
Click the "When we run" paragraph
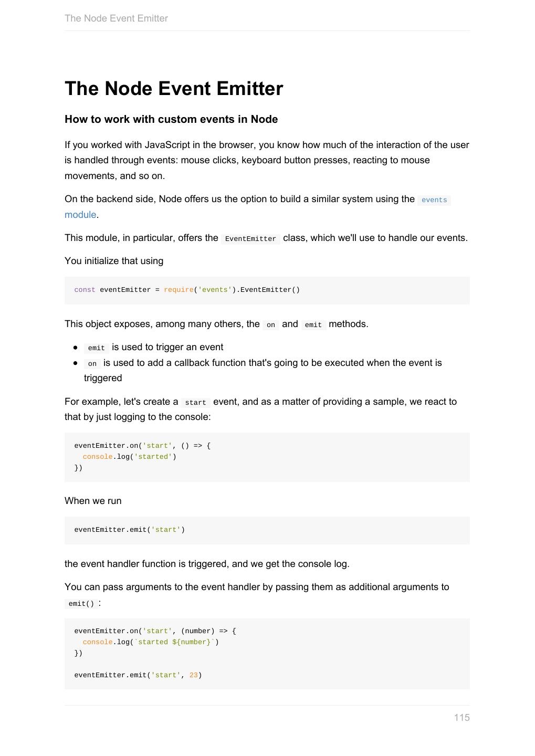(x=93, y=501)
